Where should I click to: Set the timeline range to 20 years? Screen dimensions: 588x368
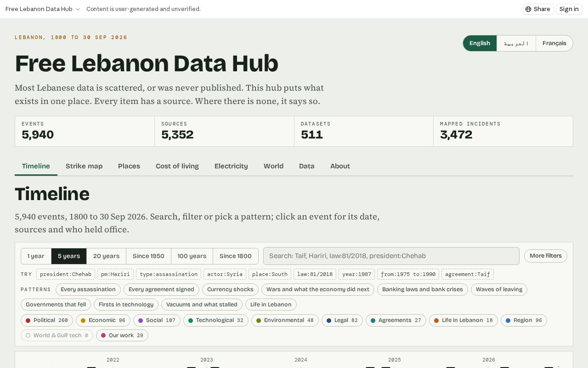tap(106, 256)
